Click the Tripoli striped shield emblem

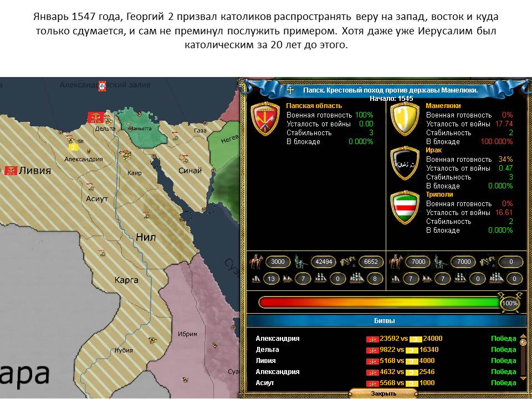coord(405,207)
